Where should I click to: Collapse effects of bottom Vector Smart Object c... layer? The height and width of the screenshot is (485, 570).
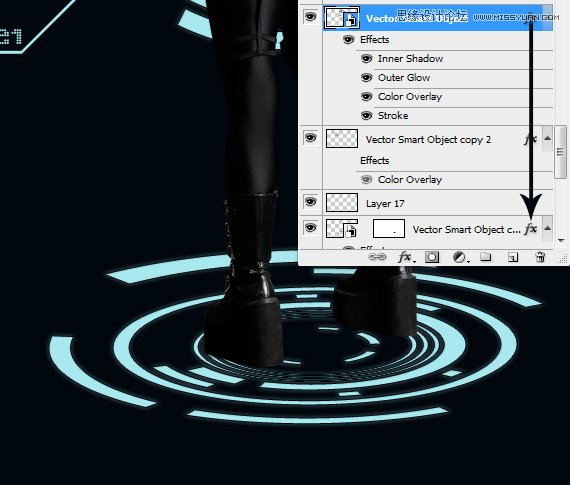click(x=547, y=228)
